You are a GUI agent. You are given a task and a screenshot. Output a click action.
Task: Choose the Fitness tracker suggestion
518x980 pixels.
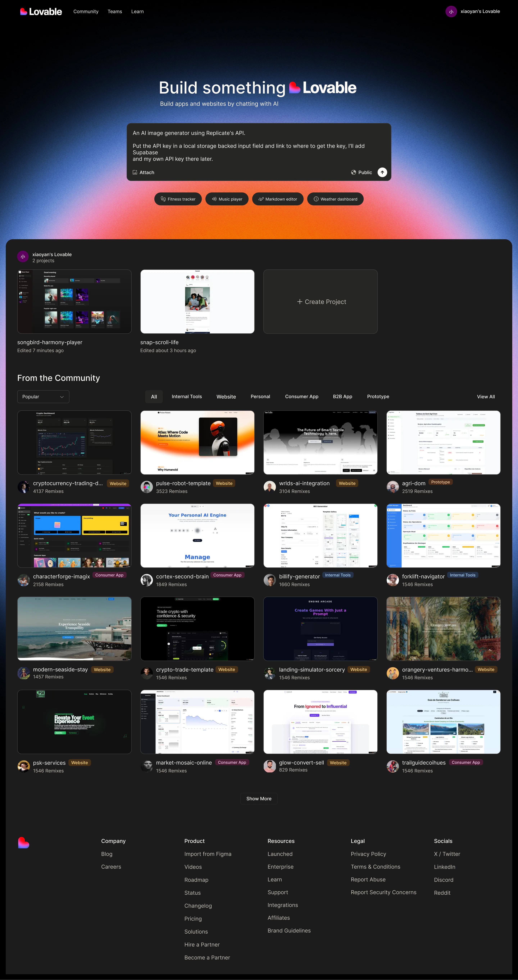pos(178,199)
